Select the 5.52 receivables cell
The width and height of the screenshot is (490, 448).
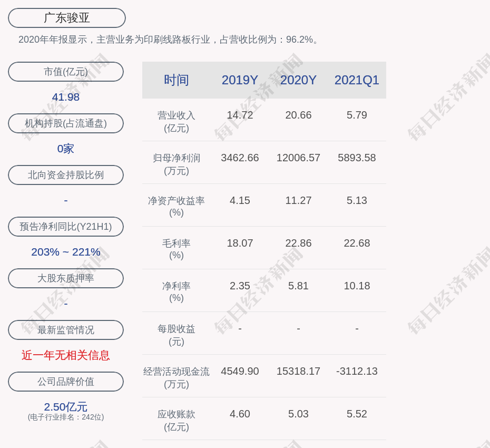(x=357, y=414)
